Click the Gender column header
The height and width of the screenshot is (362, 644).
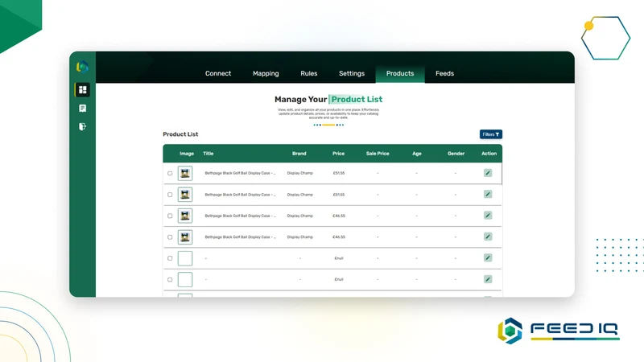(x=456, y=154)
